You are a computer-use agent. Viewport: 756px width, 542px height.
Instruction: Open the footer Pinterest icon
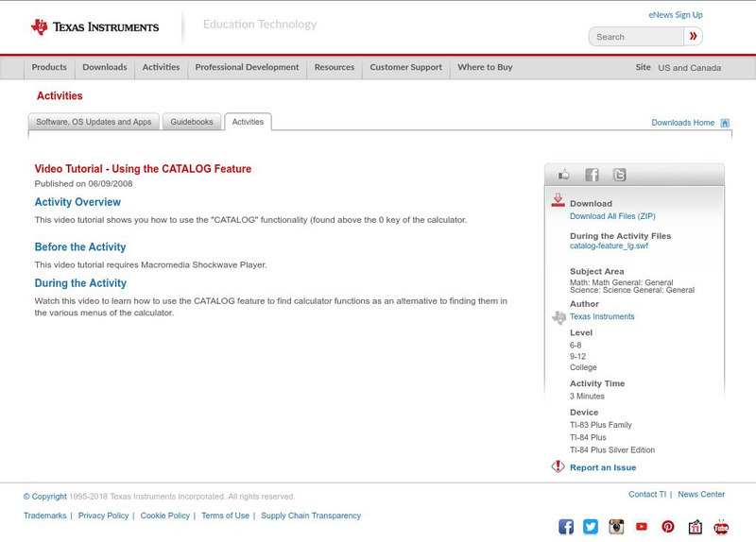click(668, 527)
